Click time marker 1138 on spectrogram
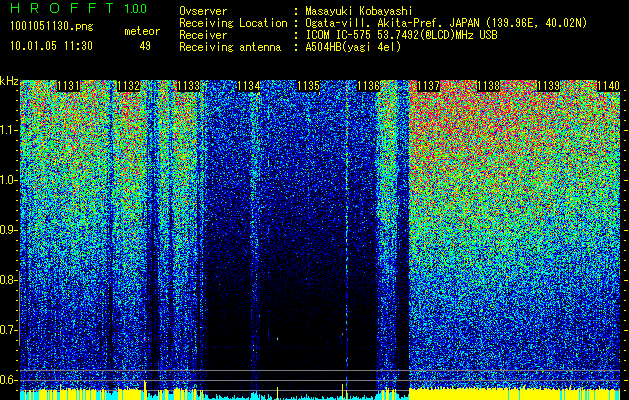Image resolution: width=629 pixels, height=400 pixels. click(488, 86)
